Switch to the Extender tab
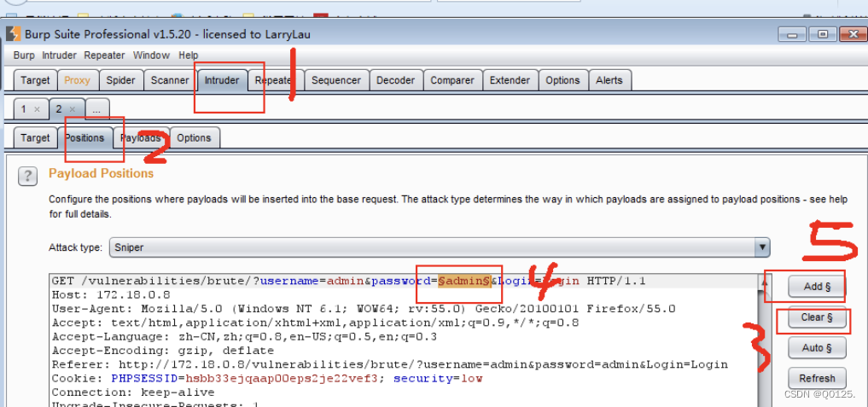This screenshot has height=407, width=868. click(510, 80)
